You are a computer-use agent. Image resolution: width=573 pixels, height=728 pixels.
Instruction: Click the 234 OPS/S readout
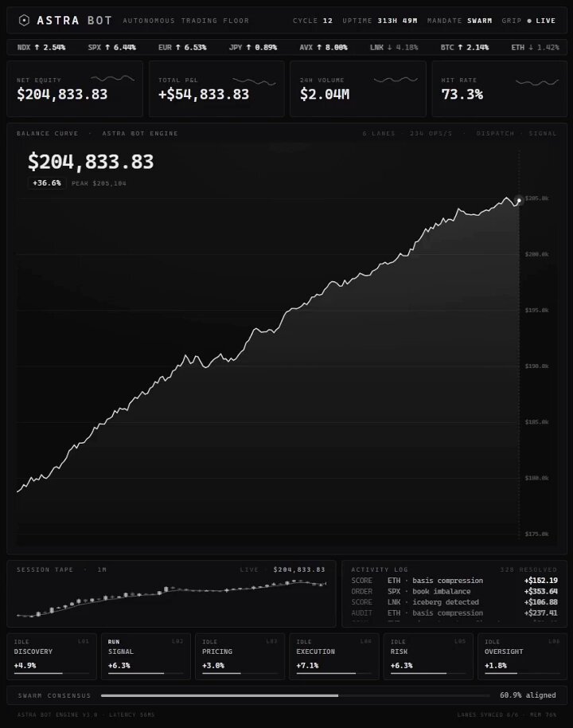click(431, 133)
